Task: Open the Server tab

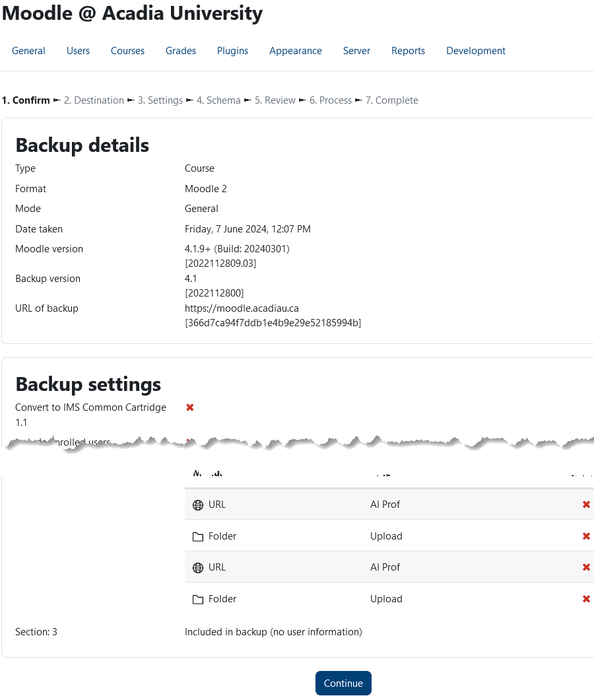Action: 356,51
